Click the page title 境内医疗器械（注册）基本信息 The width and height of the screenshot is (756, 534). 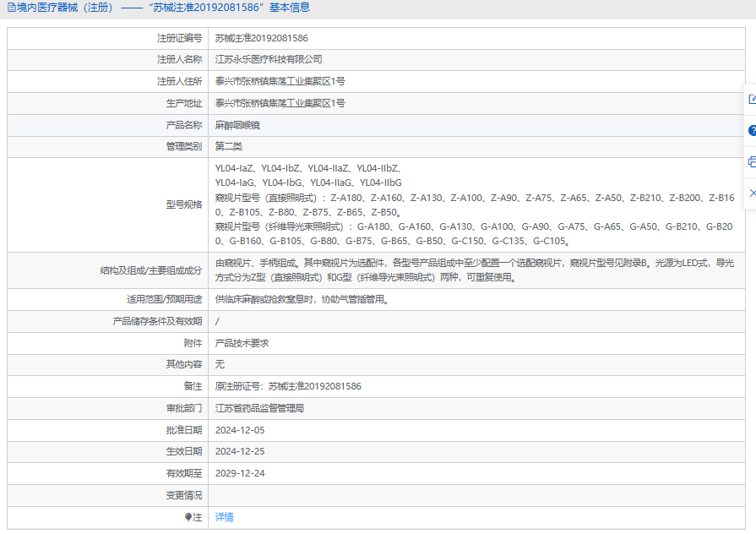(163, 8)
